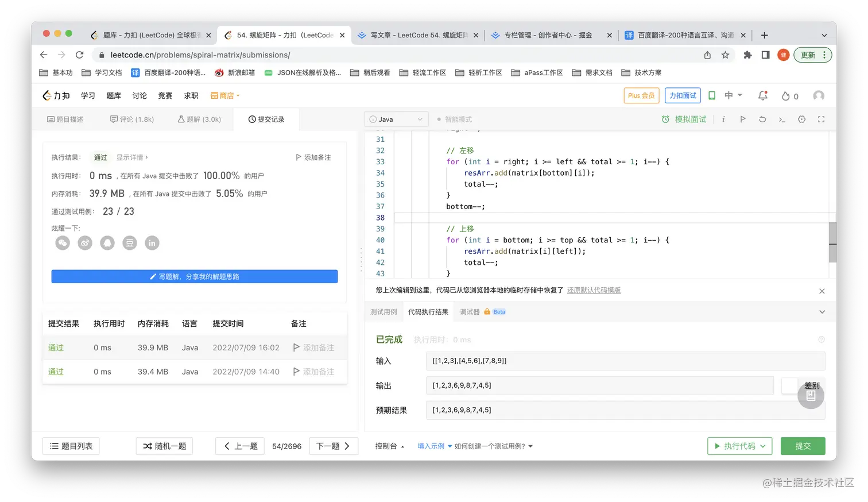Open the Java language dropdown
This screenshot has width=868, height=502.
(396, 119)
